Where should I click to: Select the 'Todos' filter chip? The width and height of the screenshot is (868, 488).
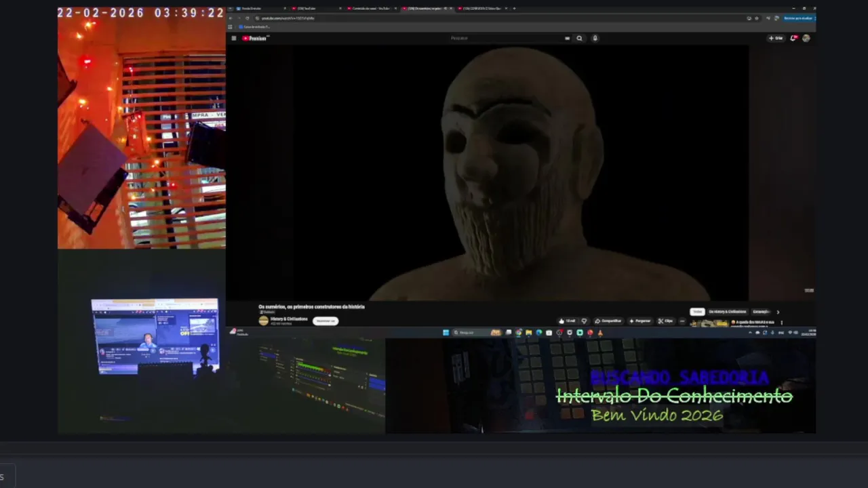[697, 312]
